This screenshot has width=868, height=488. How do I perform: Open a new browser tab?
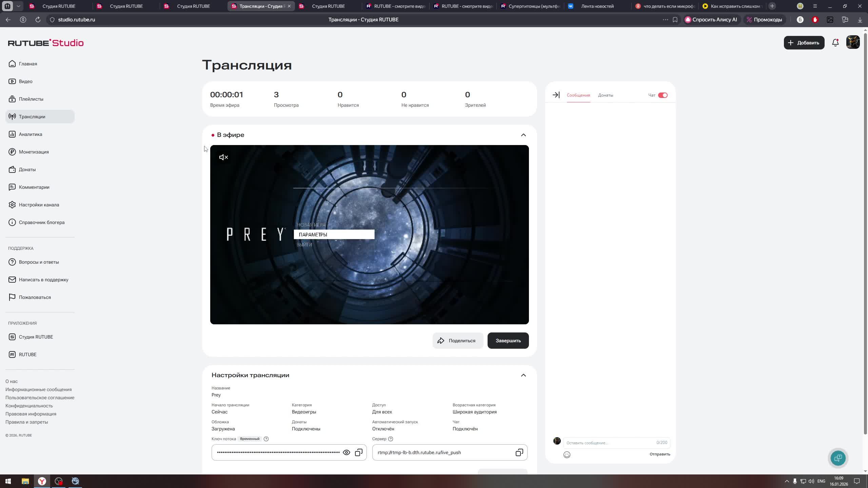[x=772, y=6]
